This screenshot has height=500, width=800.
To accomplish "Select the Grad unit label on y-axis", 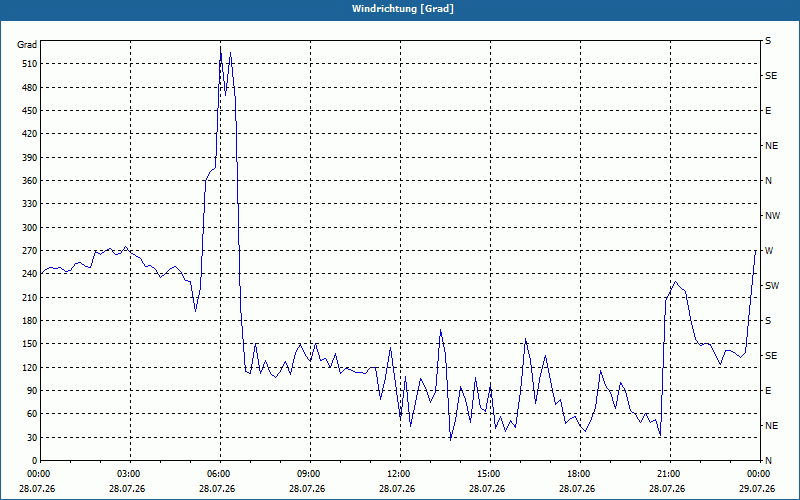I will tap(27, 45).
